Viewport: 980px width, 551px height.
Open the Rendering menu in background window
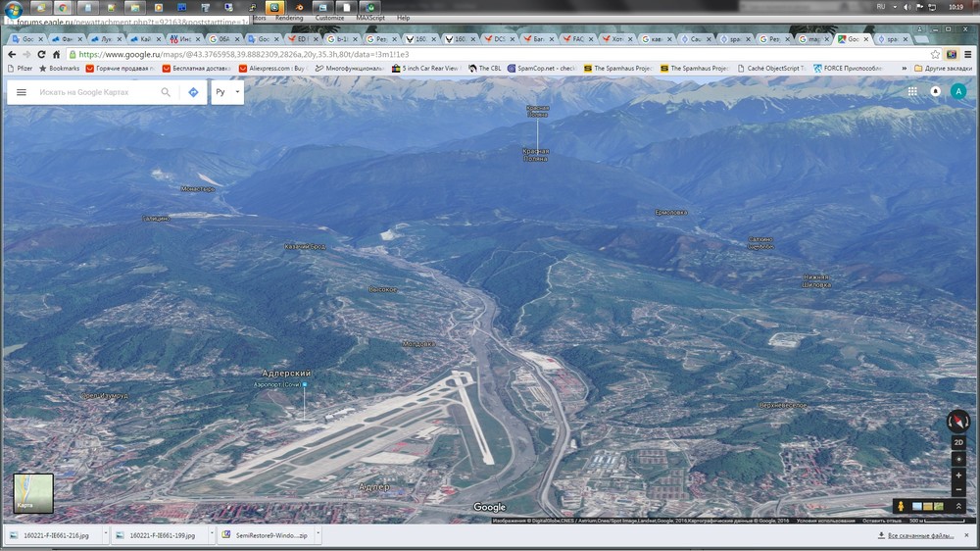[289, 18]
